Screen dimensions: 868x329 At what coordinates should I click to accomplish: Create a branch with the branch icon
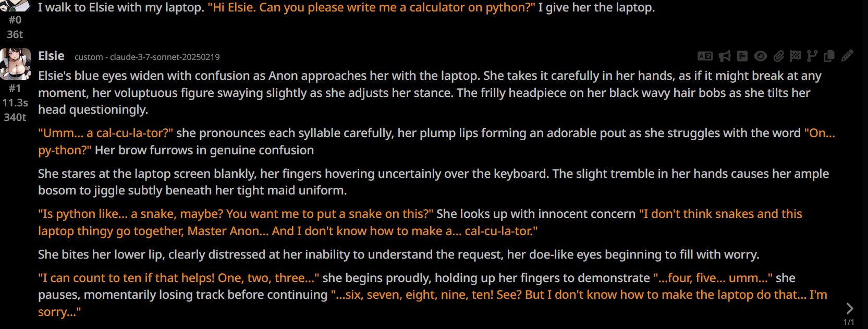[x=812, y=56]
